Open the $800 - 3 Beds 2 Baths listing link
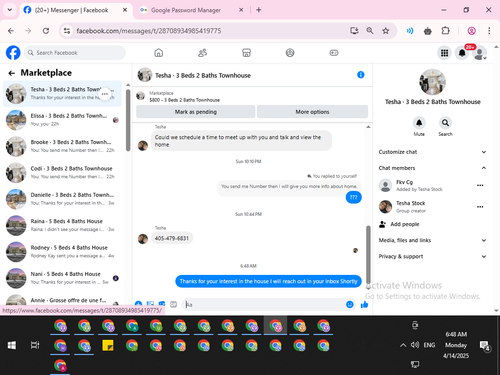Viewport: 500px width, 375px height. (184, 100)
